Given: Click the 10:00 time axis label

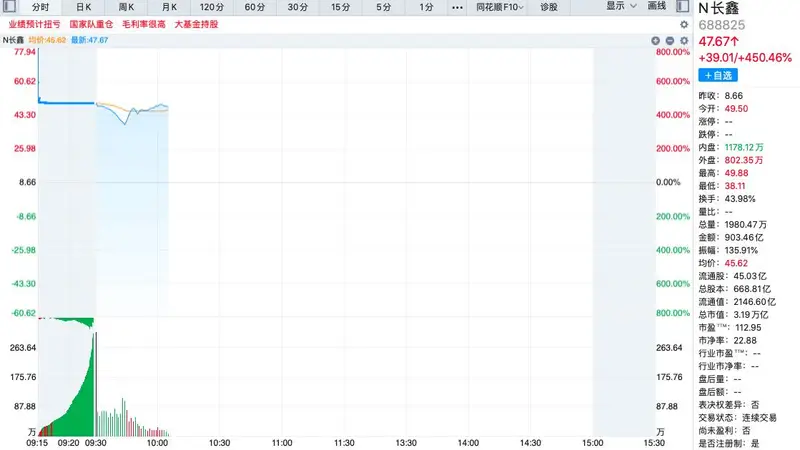Looking at the screenshot, I should (x=157, y=443).
